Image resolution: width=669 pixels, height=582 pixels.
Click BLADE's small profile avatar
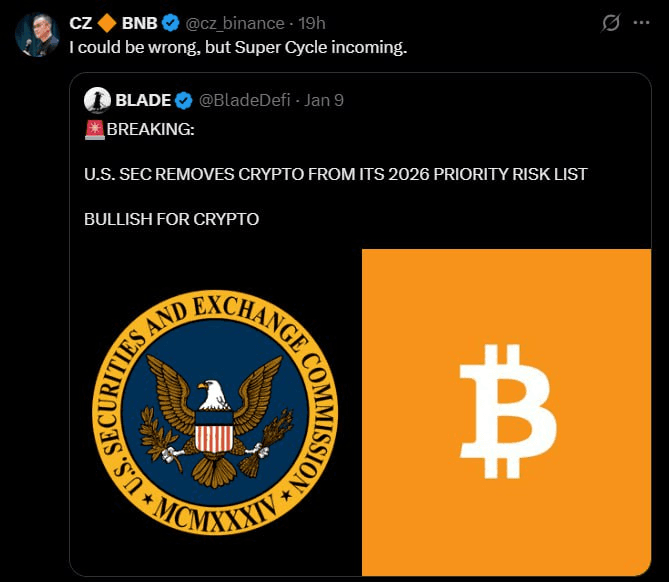(97, 100)
